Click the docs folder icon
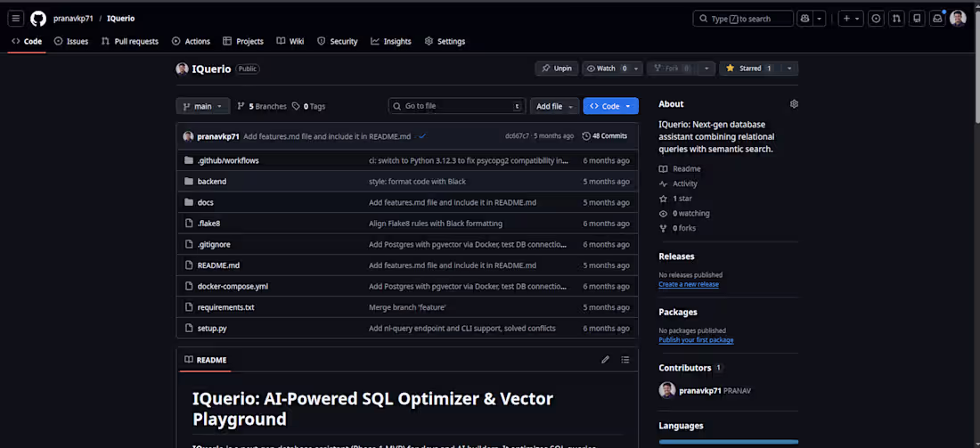980x448 pixels. 189,202
